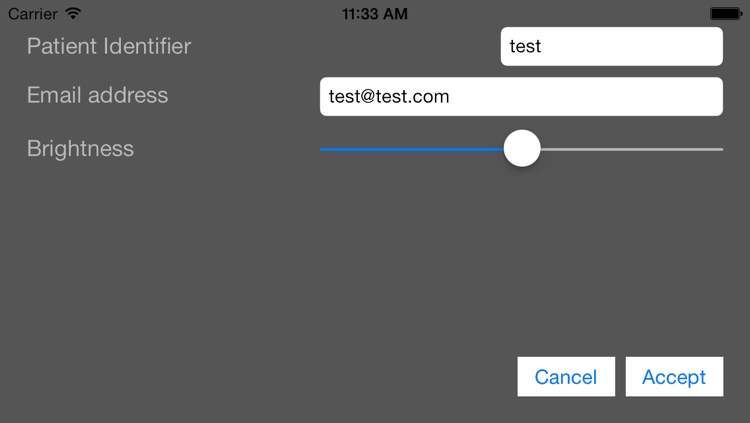Tap the Email address label
The width and height of the screenshot is (750, 423).
point(97,95)
